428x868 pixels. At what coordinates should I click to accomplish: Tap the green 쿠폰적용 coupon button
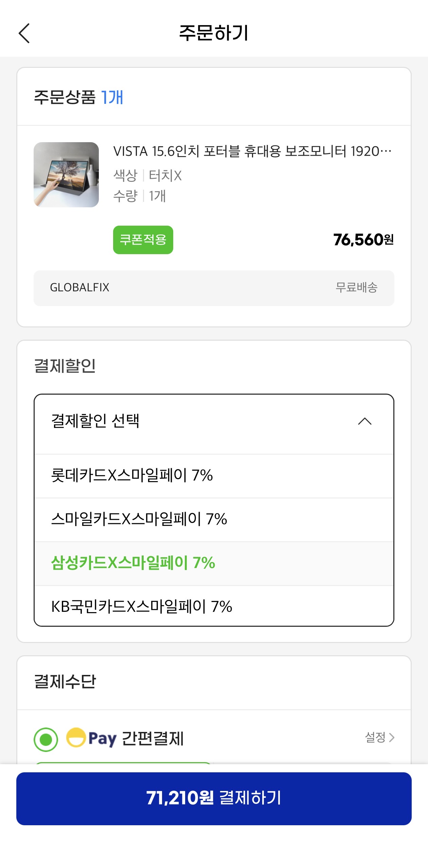[143, 240]
